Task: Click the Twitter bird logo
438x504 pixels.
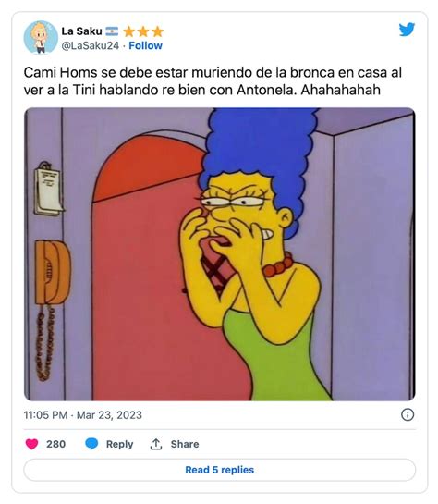Action: (x=407, y=30)
